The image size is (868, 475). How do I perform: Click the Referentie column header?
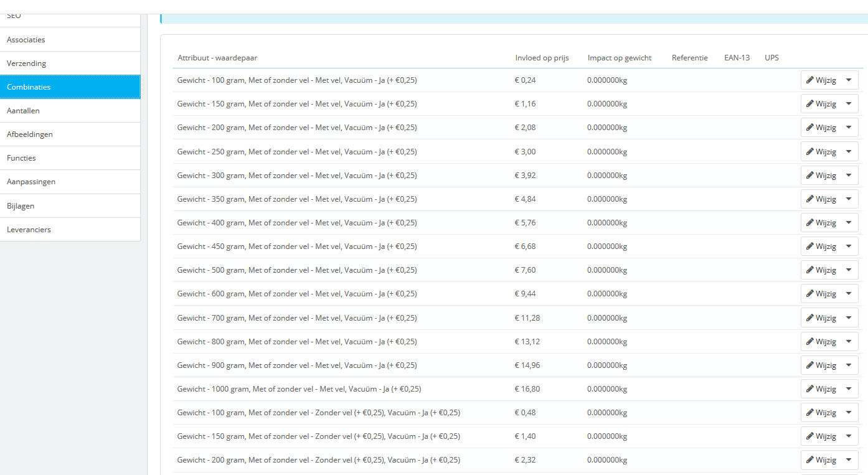coord(690,58)
